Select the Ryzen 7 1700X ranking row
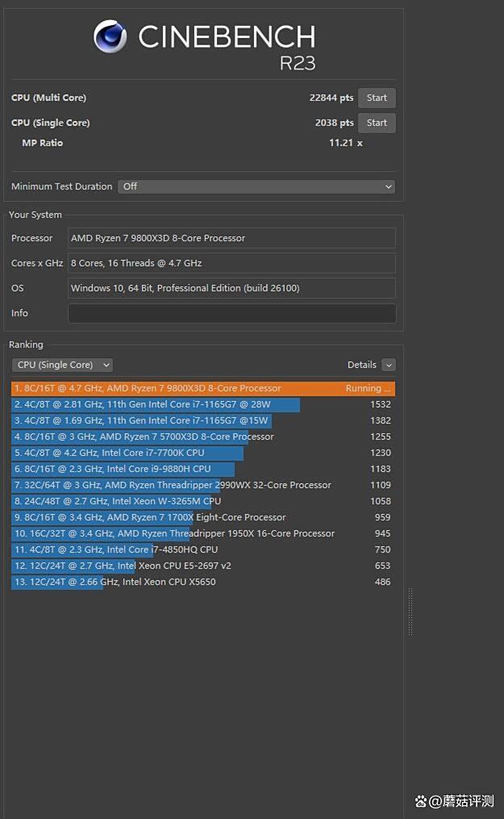This screenshot has height=819, width=504. click(x=203, y=517)
